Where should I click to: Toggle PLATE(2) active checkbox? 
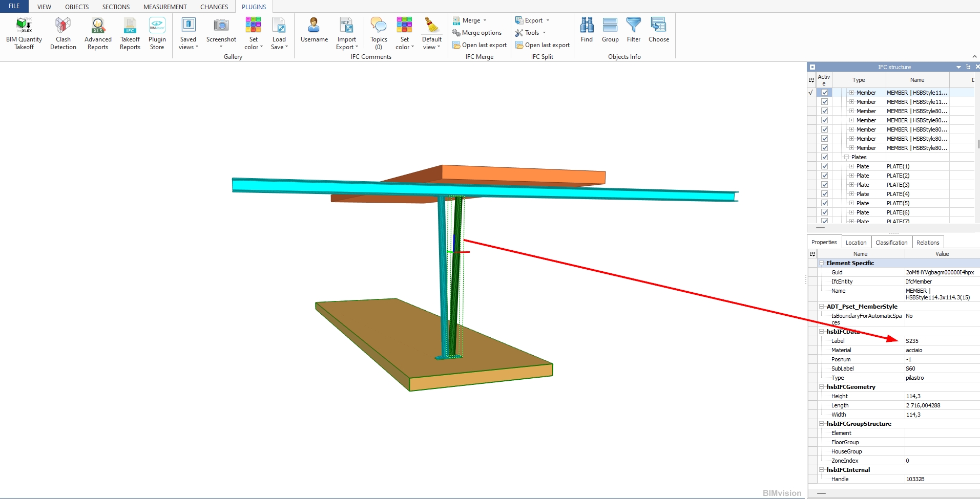[x=824, y=176]
